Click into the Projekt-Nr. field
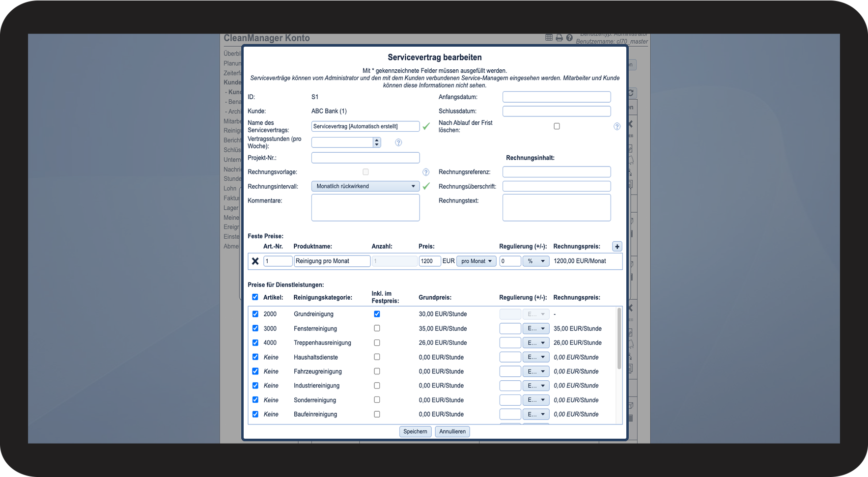The height and width of the screenshot is (477, 868). (x=365, y=158)
